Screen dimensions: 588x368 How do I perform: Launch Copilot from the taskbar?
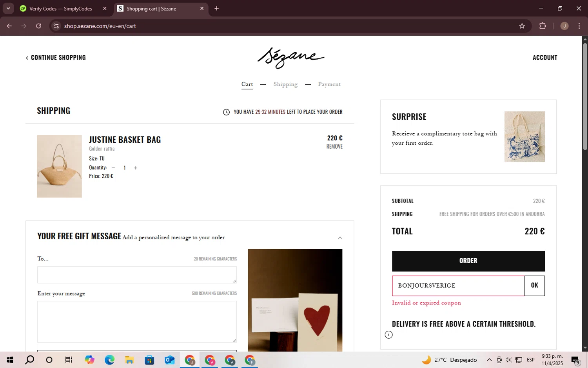(89, 360)
